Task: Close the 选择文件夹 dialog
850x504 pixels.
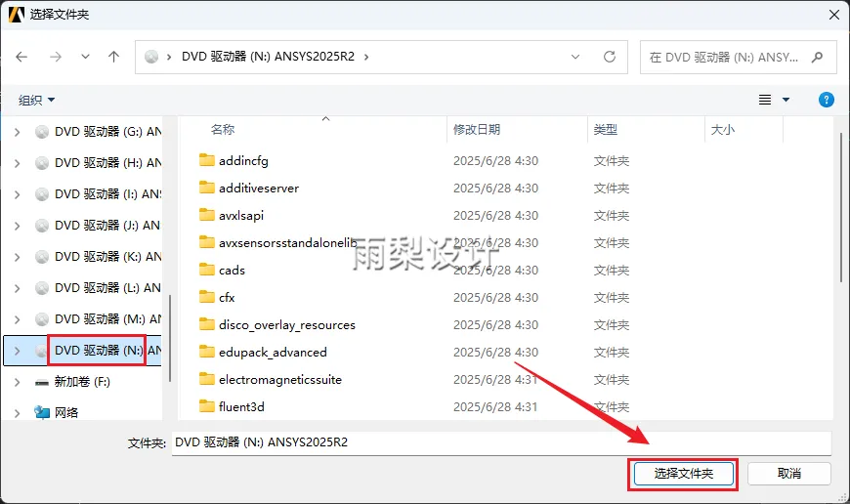Action: point(834,15)
